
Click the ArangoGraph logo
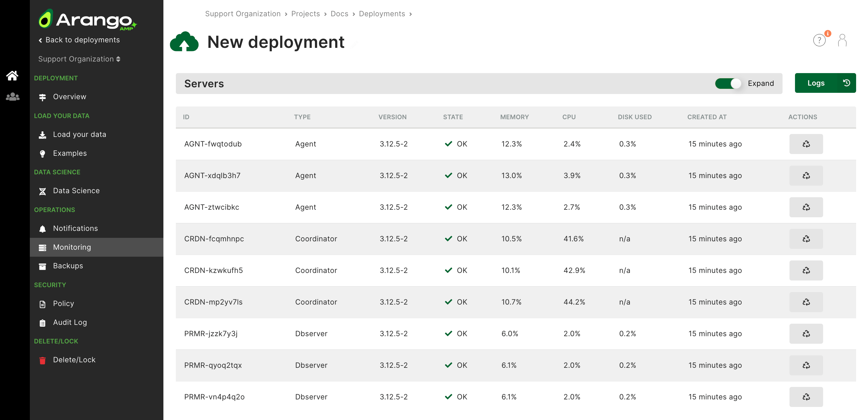(x=87, y=19)
